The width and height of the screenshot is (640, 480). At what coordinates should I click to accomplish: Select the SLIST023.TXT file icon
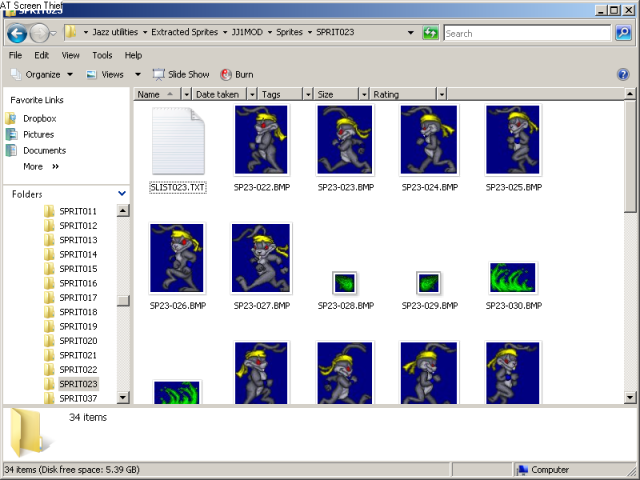click(x=178, y=141)
